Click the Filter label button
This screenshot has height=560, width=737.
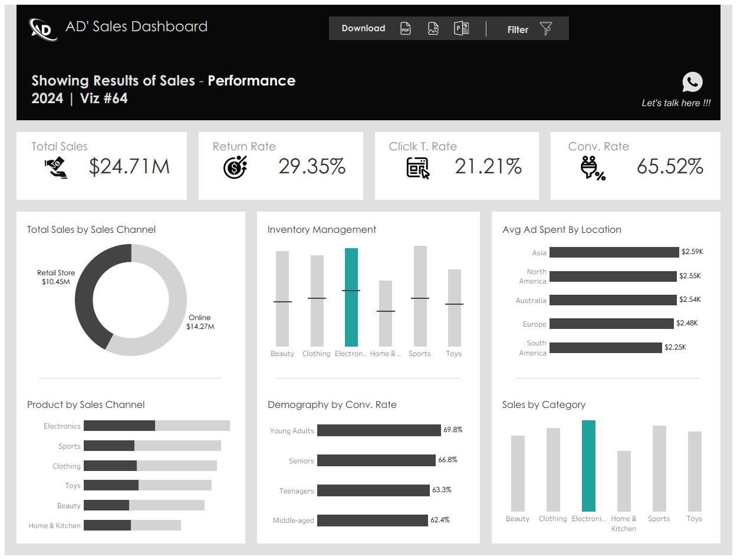tap(518, 29)
